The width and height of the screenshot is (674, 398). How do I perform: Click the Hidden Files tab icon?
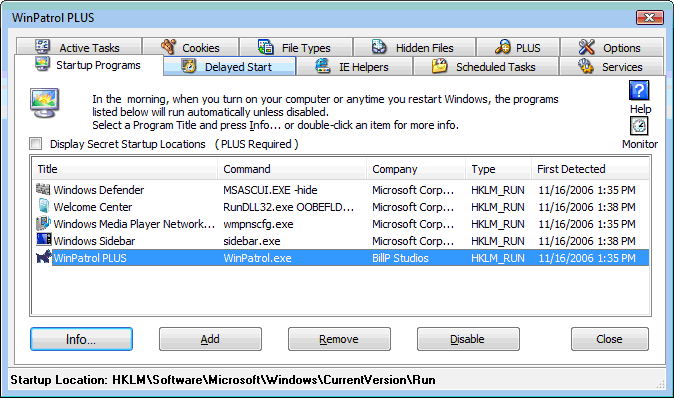379,46
